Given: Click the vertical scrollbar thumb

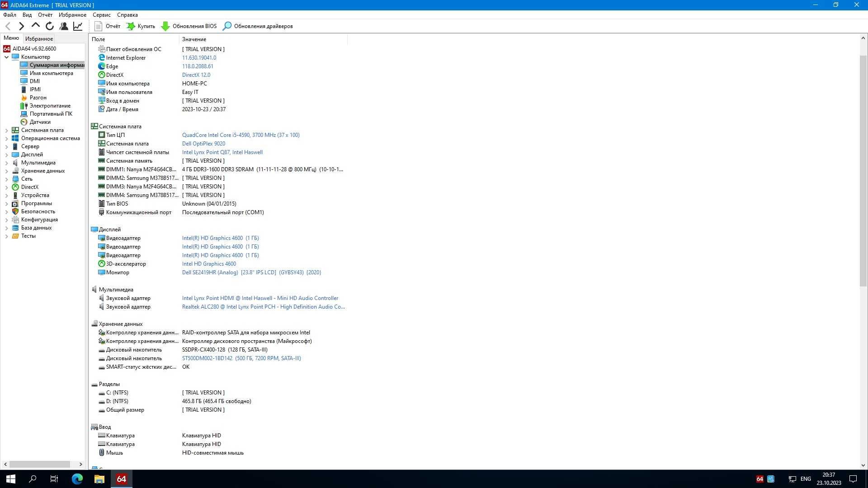Looking at the screenshot, I should (863, 170).
